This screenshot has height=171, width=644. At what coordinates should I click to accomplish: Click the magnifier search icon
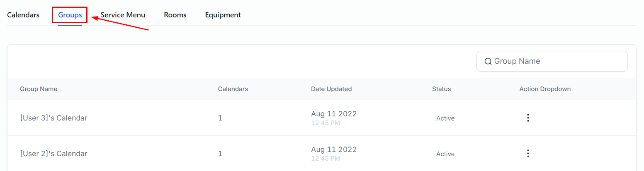click(x=488, y=61)
